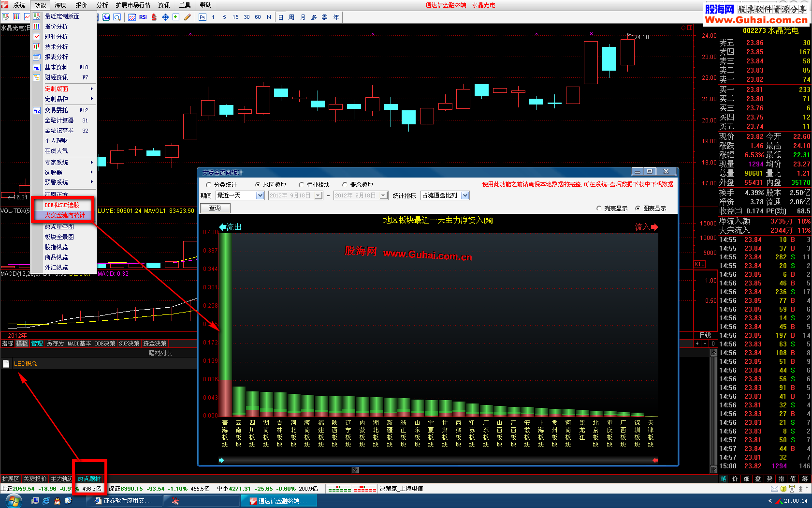812x508 pixels.
Task: Click the green arrow export toolbar icon
Action: [x=176, y=17]
